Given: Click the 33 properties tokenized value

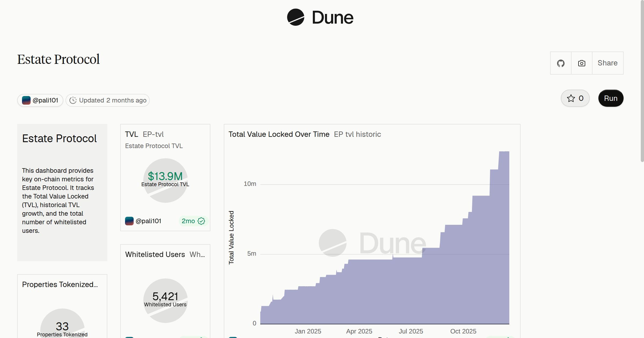Looking at the screenshot, I should (62, 326).
